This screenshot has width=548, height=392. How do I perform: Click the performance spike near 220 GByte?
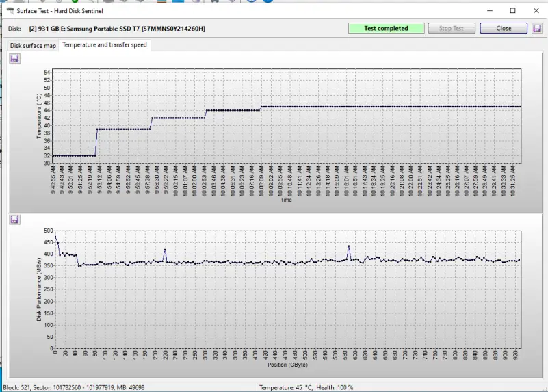coord(165,250)
